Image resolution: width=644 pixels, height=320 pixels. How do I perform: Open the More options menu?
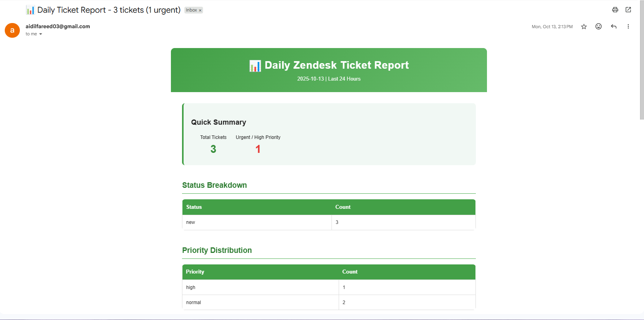(x=628, y=27)
